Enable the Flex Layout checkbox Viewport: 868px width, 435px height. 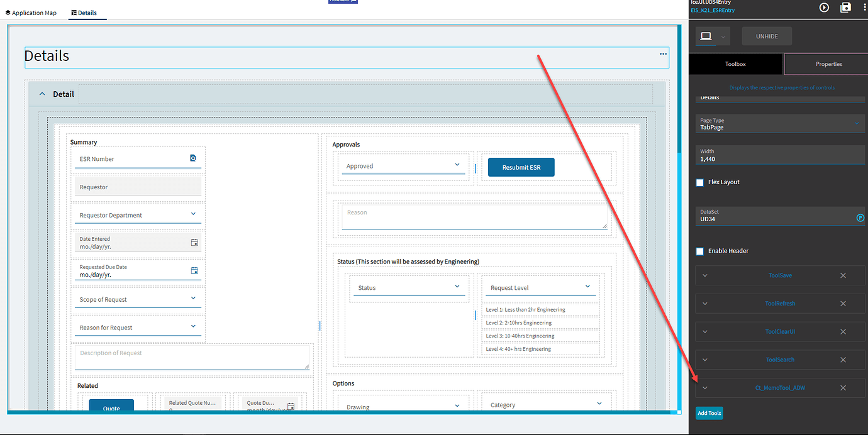coord(699,182)
